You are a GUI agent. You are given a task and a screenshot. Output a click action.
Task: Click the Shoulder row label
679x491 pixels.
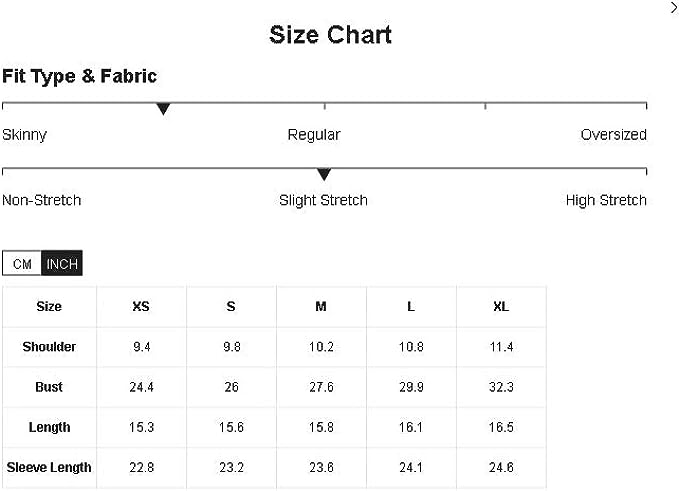click(49, 347)
